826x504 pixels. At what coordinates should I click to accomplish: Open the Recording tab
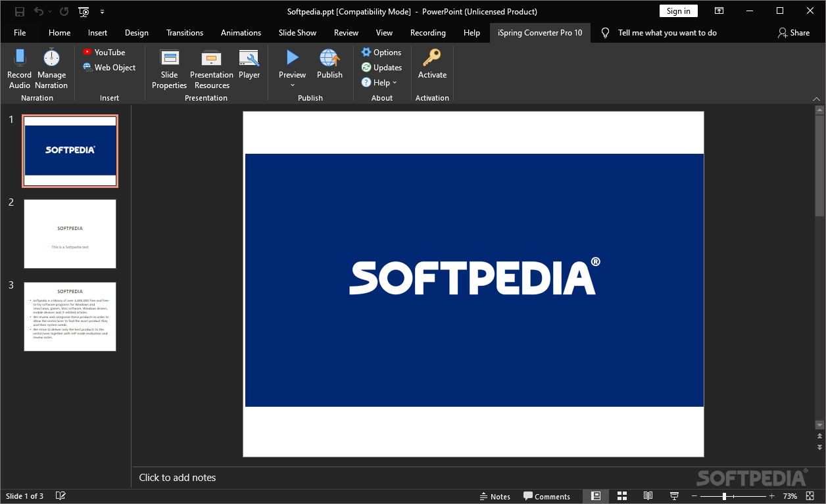(428, 33)
